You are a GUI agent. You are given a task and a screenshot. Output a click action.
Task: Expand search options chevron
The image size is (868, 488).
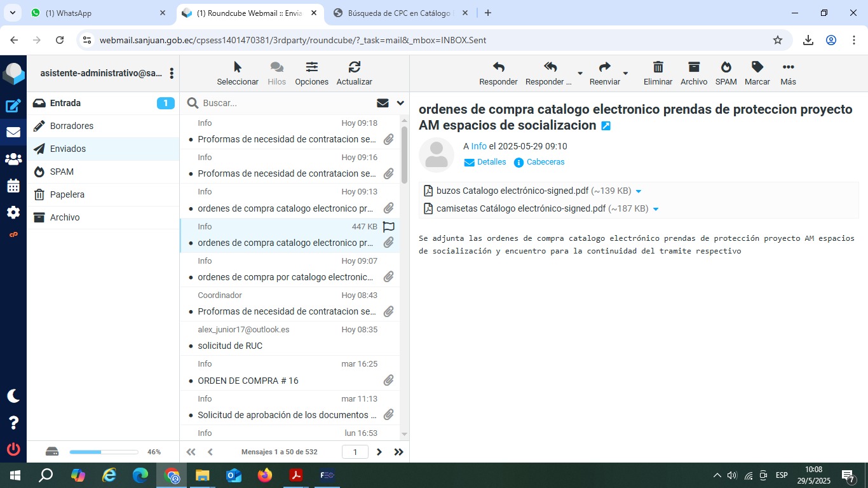point(400,103)
